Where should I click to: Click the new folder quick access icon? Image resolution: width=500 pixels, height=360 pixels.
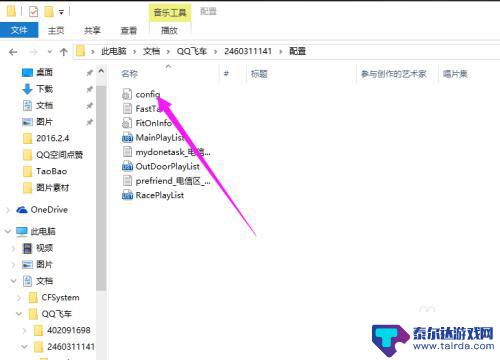[x=49, y=12]
